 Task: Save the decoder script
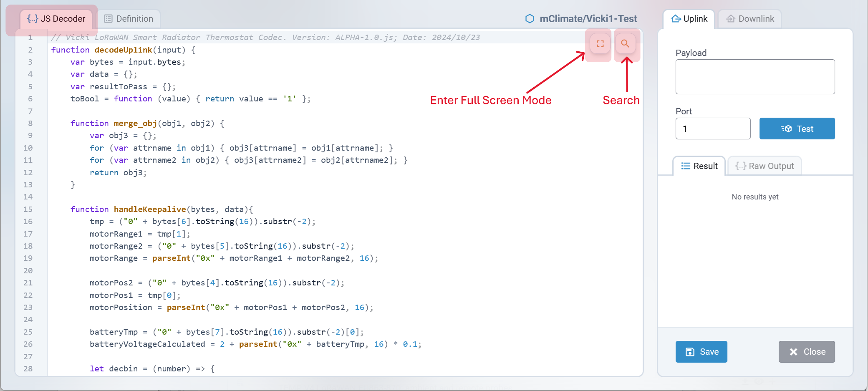(x=701, y=352)
